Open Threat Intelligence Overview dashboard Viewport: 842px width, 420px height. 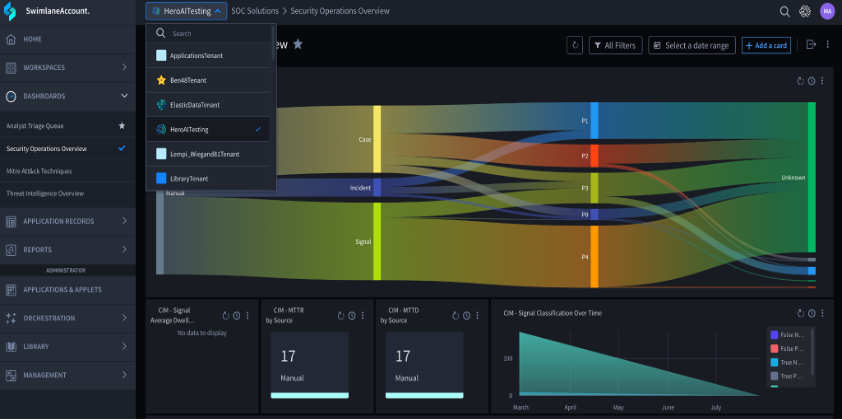(45, 193)
